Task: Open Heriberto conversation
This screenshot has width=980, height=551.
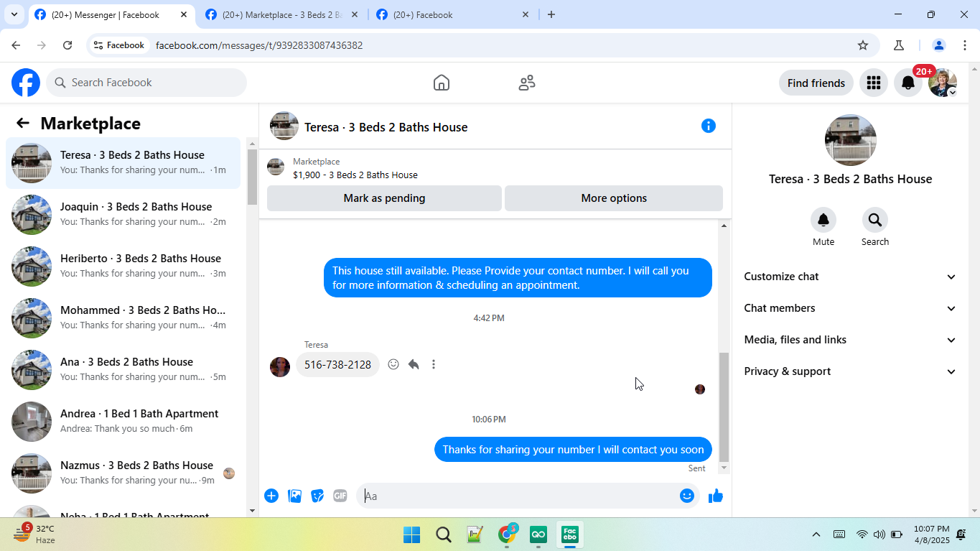Action: point(123,266)
